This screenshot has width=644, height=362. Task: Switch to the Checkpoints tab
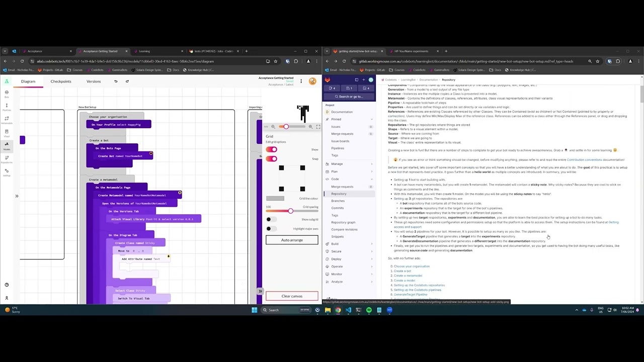(61, 81)
